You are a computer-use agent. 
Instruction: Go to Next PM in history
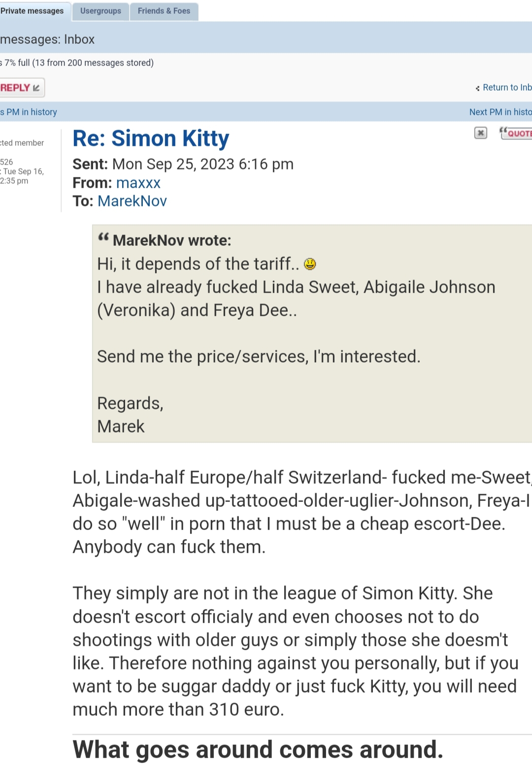(x=500, y=112)
